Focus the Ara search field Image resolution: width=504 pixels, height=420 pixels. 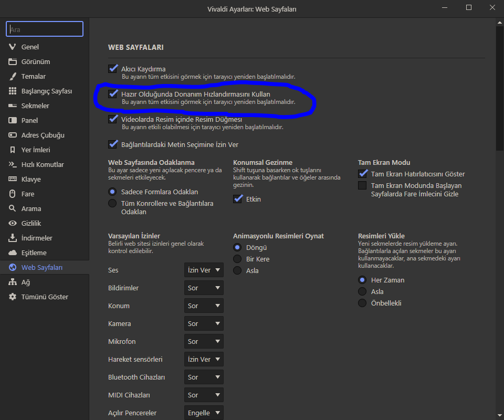[45, 29]
